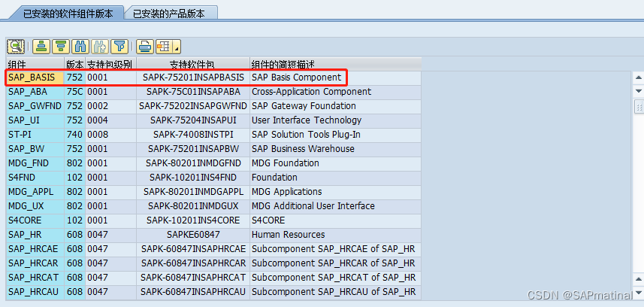This screenshot has width=644, height=307.
Task: Select the S4CORE component cell
Action: (35, 220)
